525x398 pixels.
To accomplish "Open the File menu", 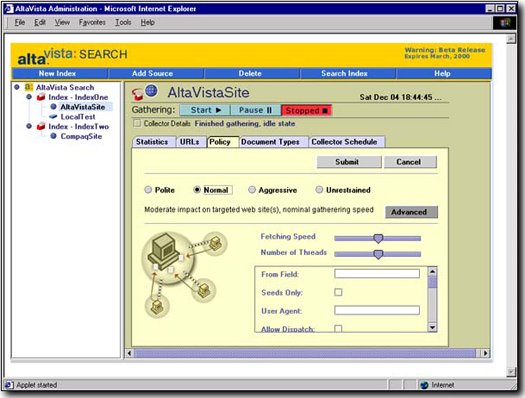I will 20,22.
